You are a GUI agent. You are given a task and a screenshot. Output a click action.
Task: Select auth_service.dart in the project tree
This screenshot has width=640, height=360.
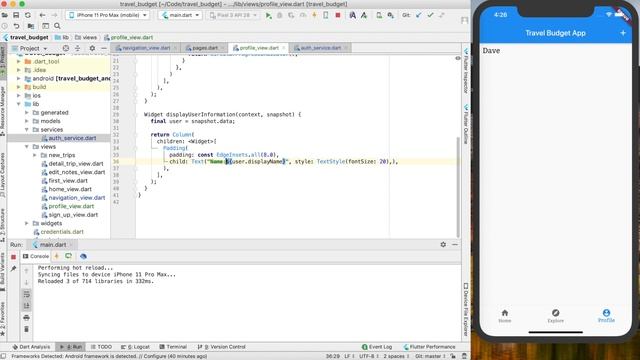tap(72, 138)
